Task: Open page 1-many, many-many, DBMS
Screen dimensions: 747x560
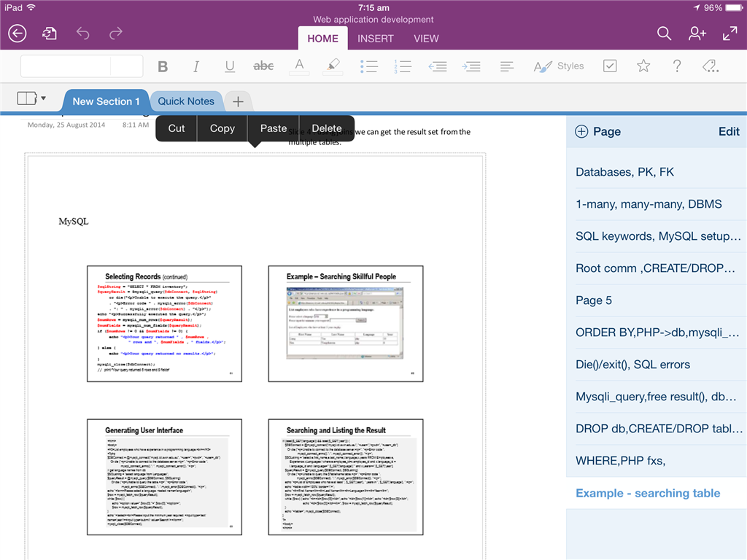Action: 657,204
